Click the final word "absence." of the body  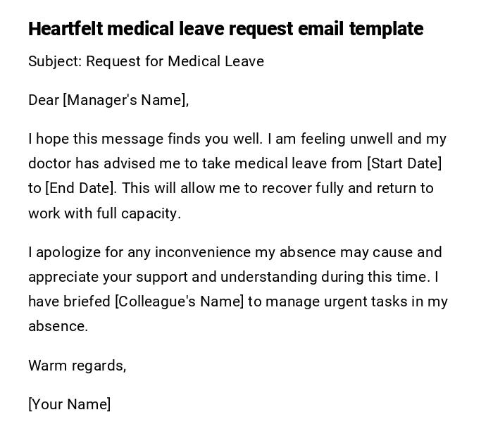pos(58,326)
